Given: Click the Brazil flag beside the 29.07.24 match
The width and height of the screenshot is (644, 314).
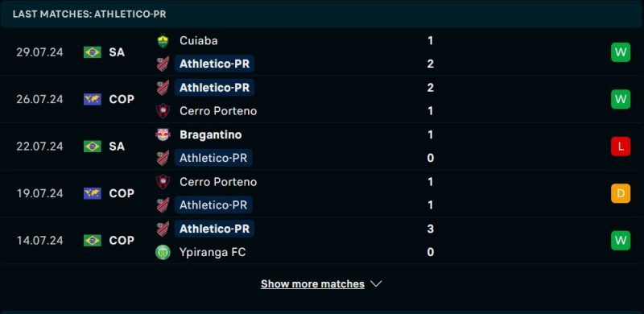Looking at the screenshot, I should (x=93, y=52).
